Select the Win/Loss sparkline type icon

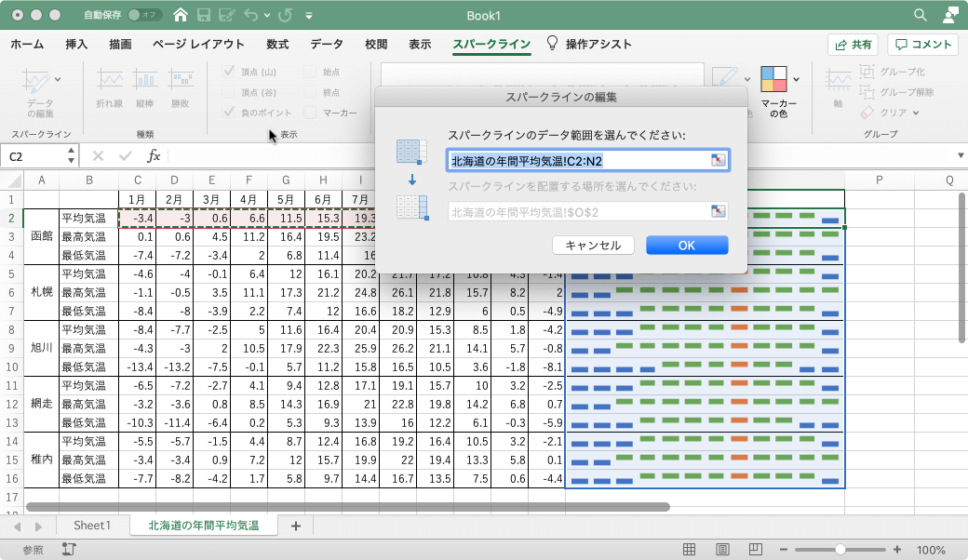pos(181,79)
